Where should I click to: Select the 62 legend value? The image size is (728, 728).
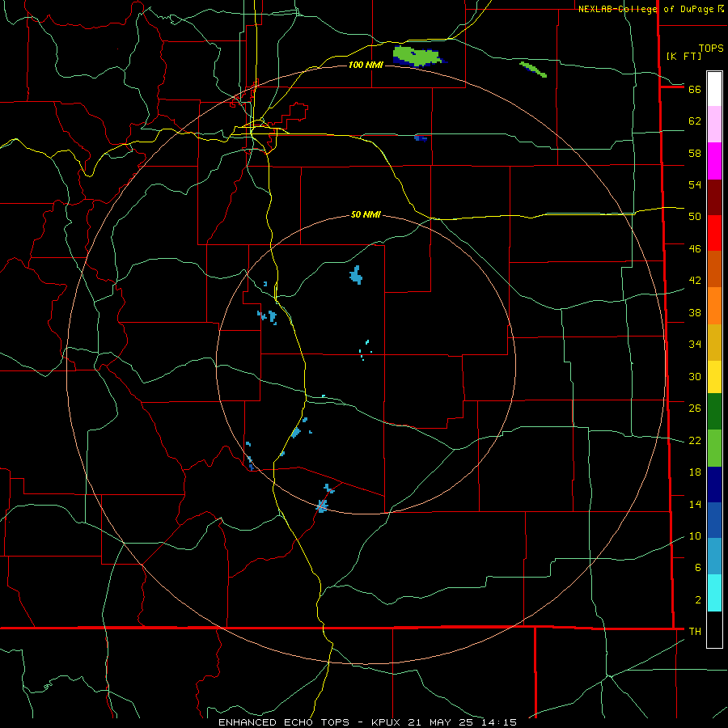click(695, 121)
